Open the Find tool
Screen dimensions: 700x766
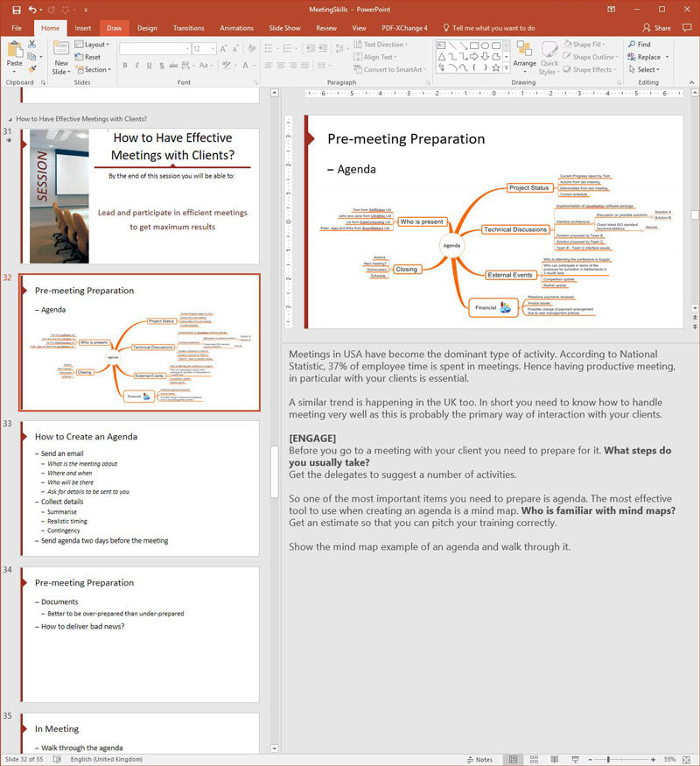(x=640, y=45)
